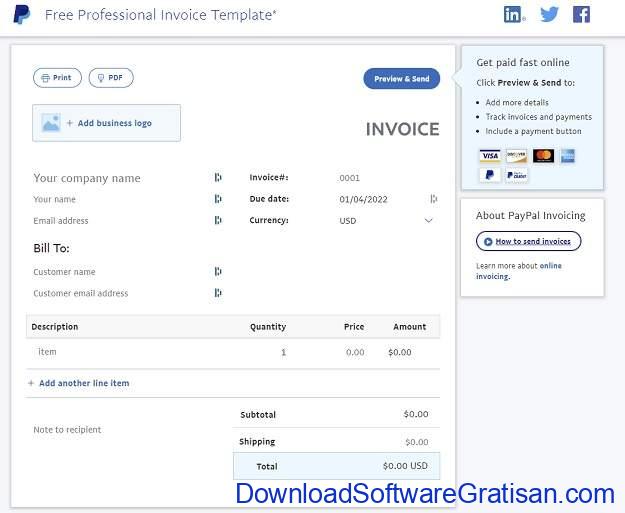
Task: Click the Subtotal amount $0.00
Action: [416, 414]
